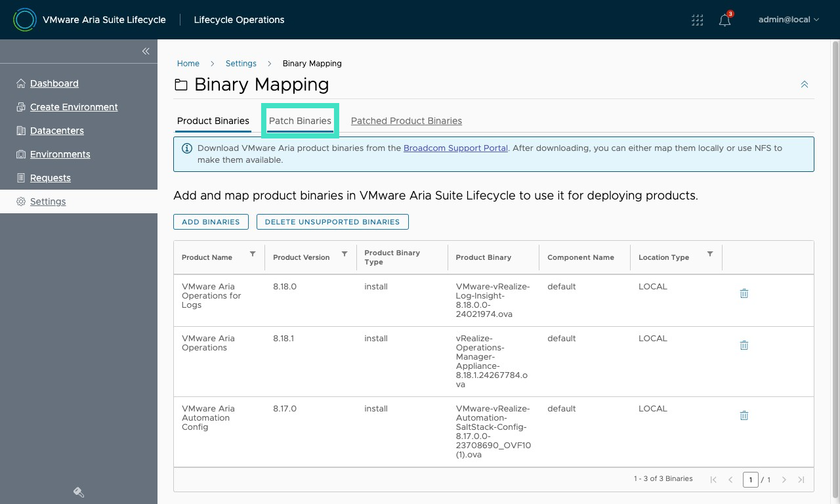Collapse the Binary Mapping header section

point(805,85)
